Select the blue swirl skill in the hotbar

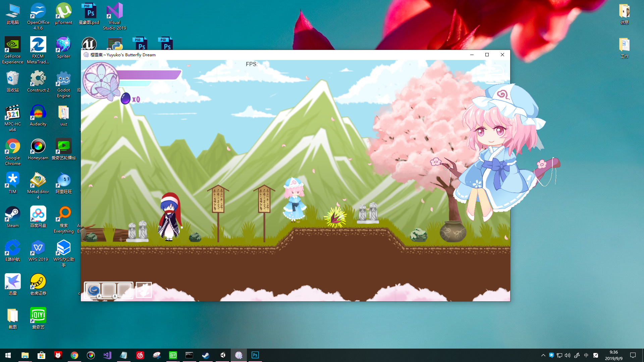(93, 290)
